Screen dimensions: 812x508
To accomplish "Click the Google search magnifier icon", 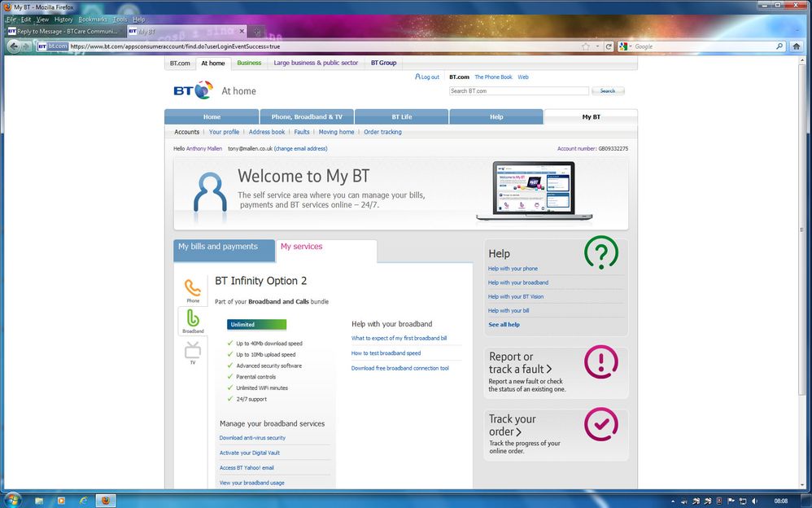I will 779,46.
